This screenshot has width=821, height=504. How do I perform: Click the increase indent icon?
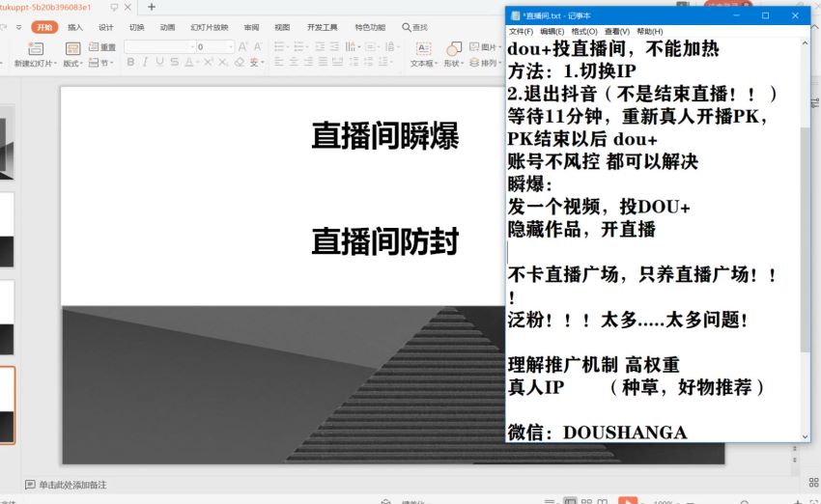point(334,46)
